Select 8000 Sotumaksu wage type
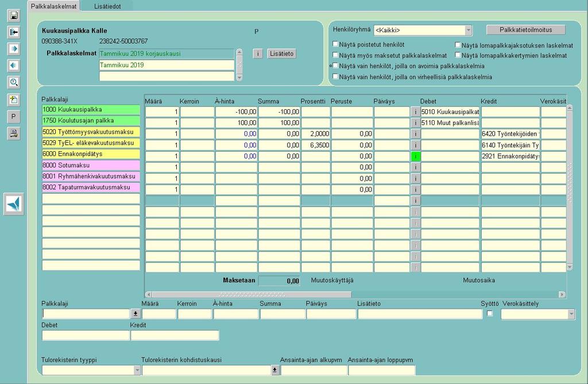Viewport: 588px width, 384px height. [x=91, y=165]
